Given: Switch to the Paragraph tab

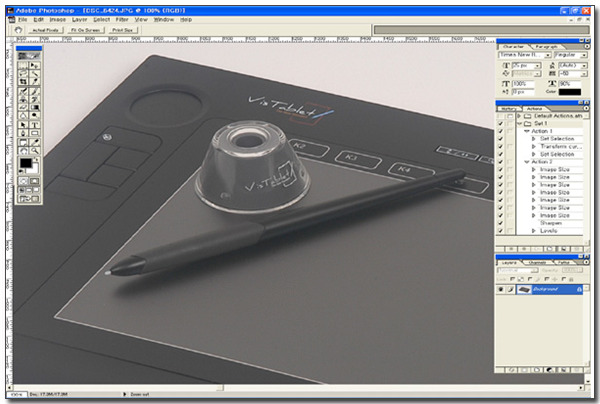Looking at the screenshot, I should coord(546,47).
